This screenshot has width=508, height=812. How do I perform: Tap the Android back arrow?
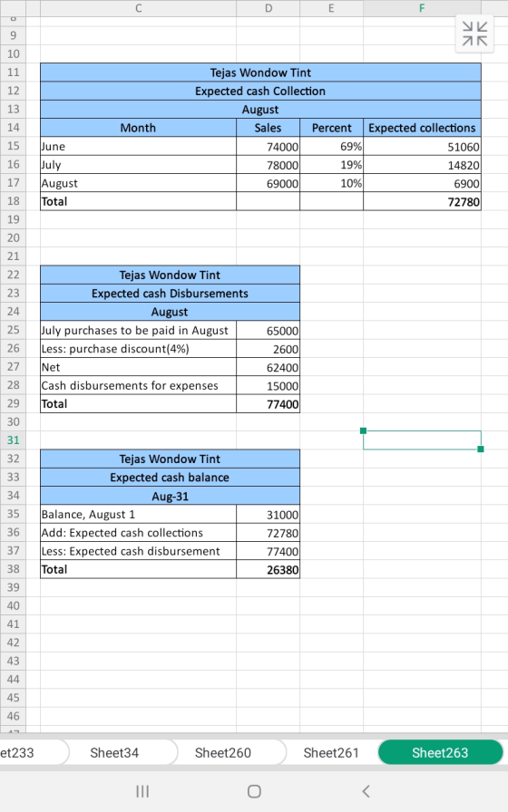pos(366,791)
